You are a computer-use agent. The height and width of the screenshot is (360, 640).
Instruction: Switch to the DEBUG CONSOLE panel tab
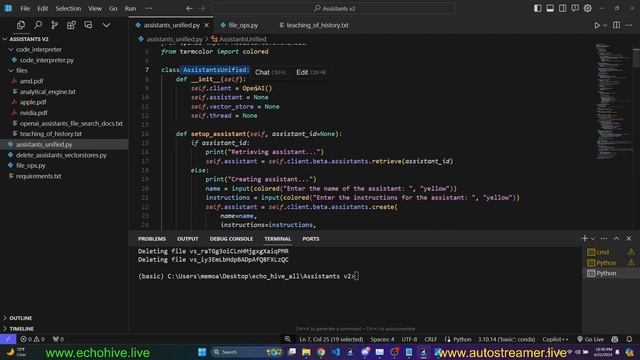click(x=231, y=239)
